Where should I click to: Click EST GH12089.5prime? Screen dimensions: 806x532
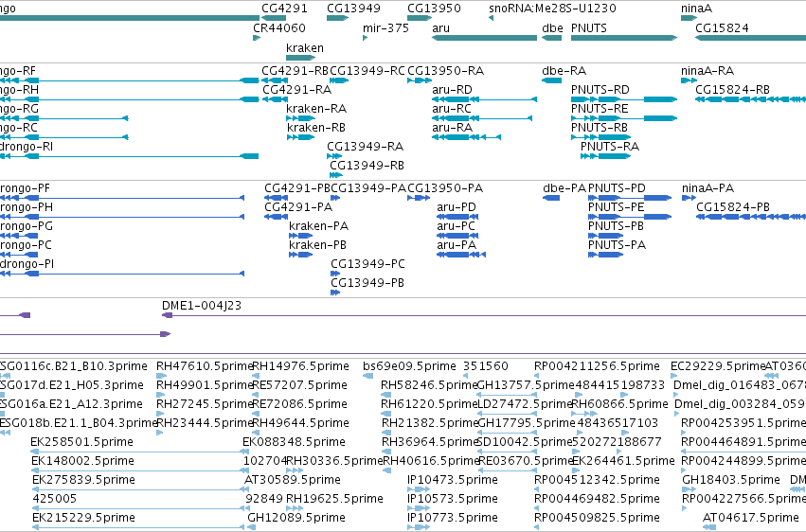tap(295, 517)
